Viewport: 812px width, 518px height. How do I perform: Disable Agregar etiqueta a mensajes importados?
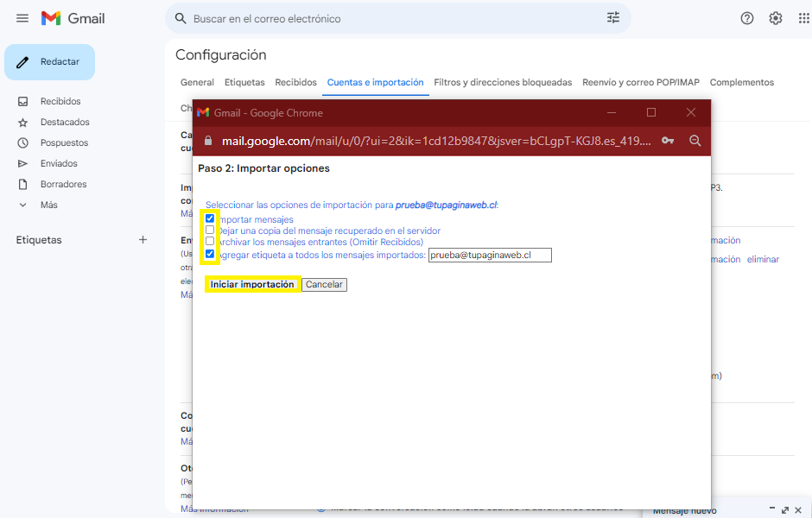[210, 255]
